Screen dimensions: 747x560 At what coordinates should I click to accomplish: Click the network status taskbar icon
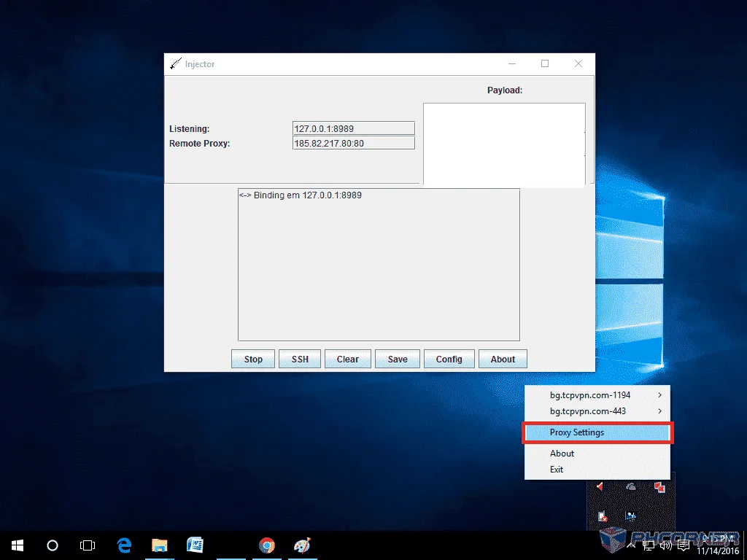coord(649,545)
